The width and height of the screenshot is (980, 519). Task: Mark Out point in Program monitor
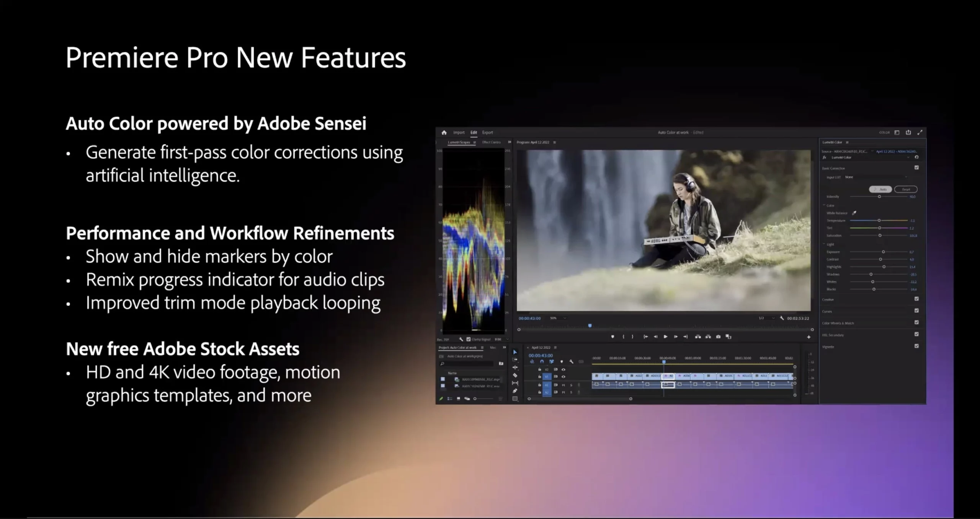pyautogui.click(x=632, y=337)
